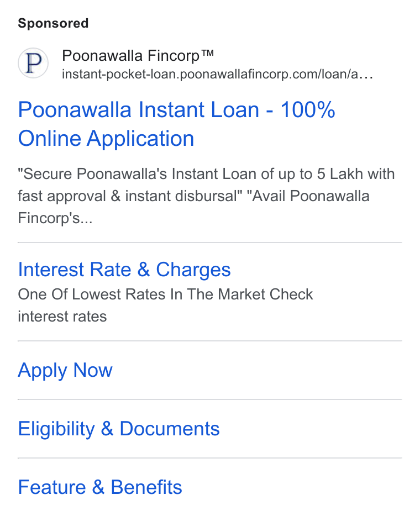This screenshot has width=420, height=516.
Task: Click the instant-pocket-loan URL text
Action: click(217, 75)
